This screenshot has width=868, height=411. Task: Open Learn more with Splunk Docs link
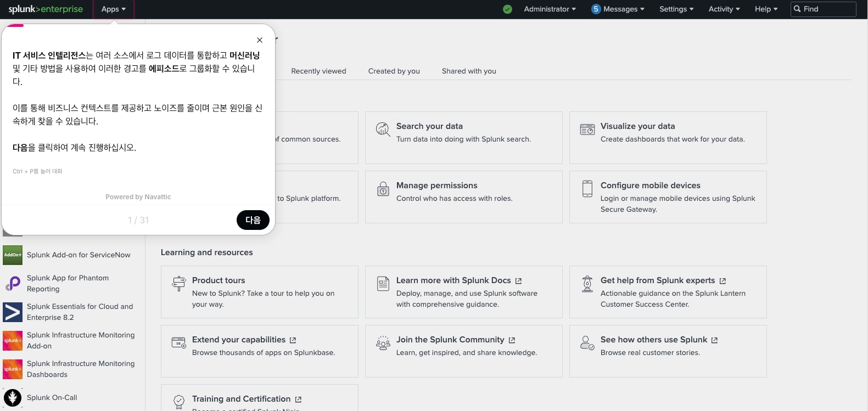pyautogui.click(x=459, y=280)
